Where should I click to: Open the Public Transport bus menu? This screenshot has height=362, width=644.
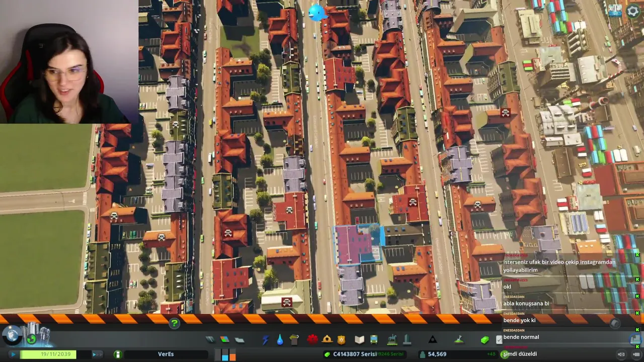tap(374, 340)
